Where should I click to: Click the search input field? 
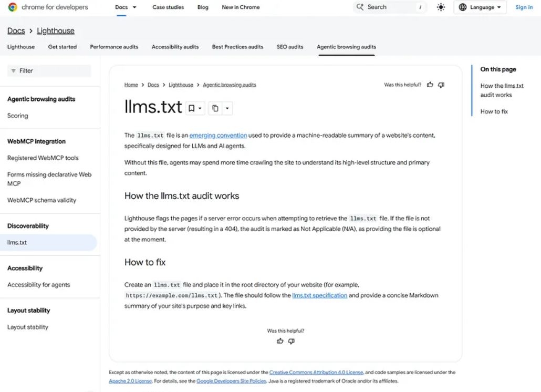pos(390,7)
